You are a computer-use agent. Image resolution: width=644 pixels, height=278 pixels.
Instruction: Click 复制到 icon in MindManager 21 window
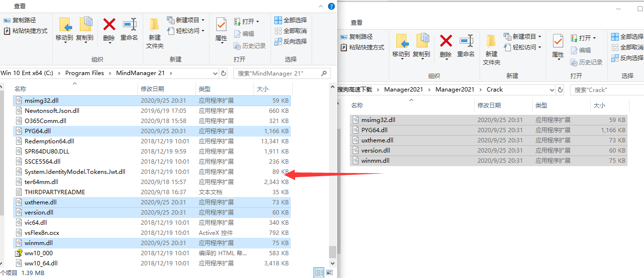pyautogui.click(x=86, y=25)
